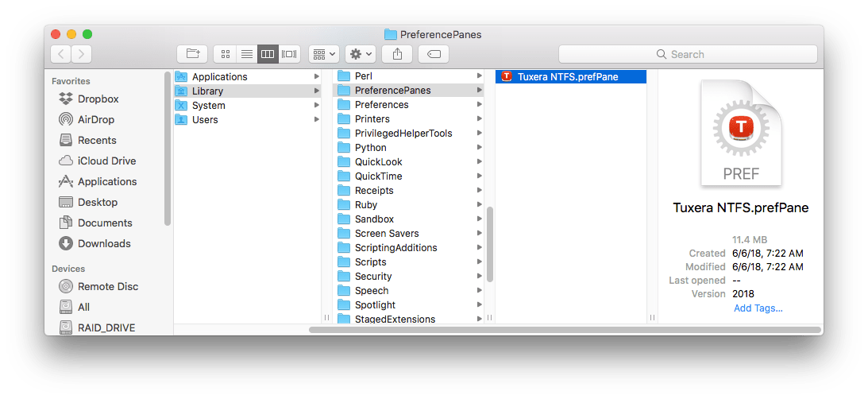This screenshot has height=399, width=868.
Task: Select the Security folder
Action: (408, 277)
